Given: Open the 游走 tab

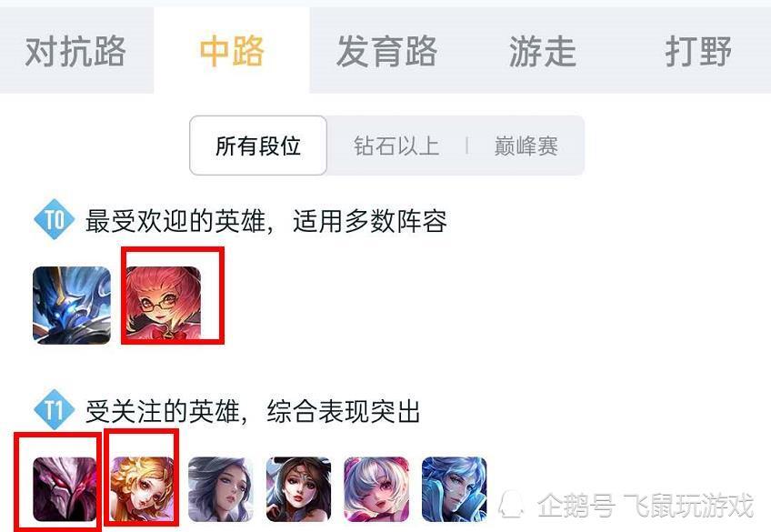Looking at the screenshot, I should 543,51.
